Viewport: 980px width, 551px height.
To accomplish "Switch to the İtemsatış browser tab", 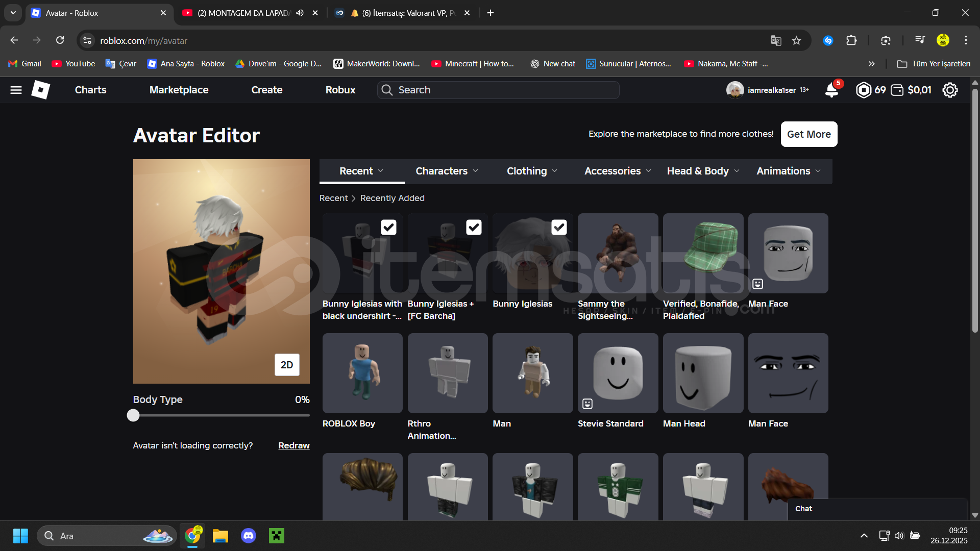I will click(403, 13).
